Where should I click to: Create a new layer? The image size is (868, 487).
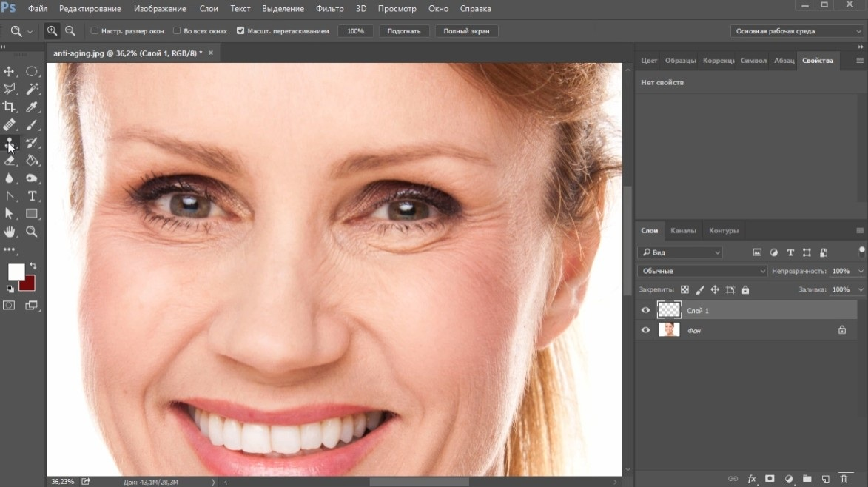pos(825,479)
